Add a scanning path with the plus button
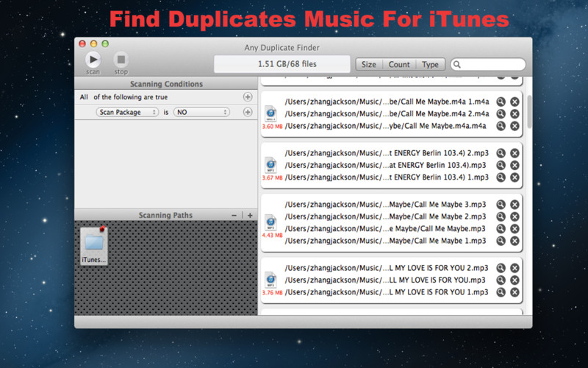 click(x=250, y=215)
